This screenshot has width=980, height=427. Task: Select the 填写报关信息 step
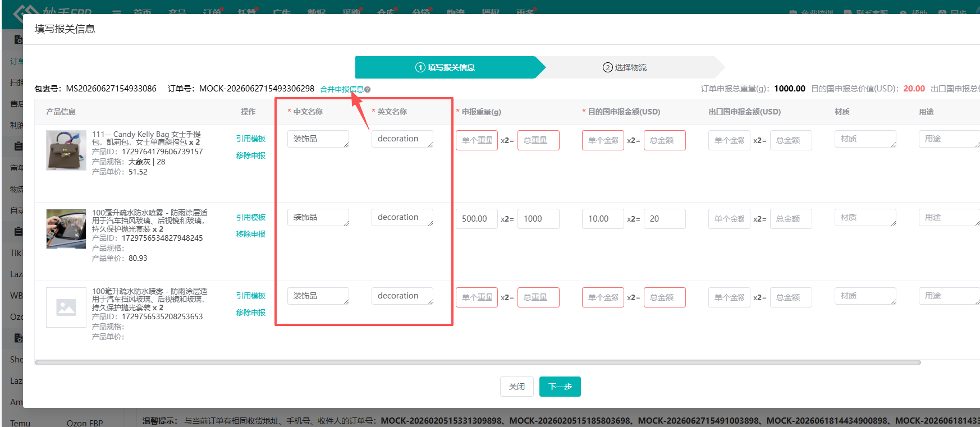[446, 67]
